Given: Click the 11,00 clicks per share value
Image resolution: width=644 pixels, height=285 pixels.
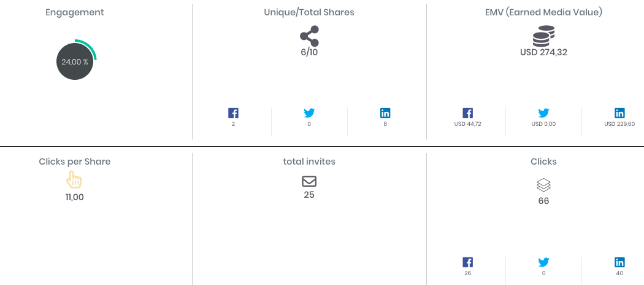Looking at the screenshot, I should tap(75, 197).
